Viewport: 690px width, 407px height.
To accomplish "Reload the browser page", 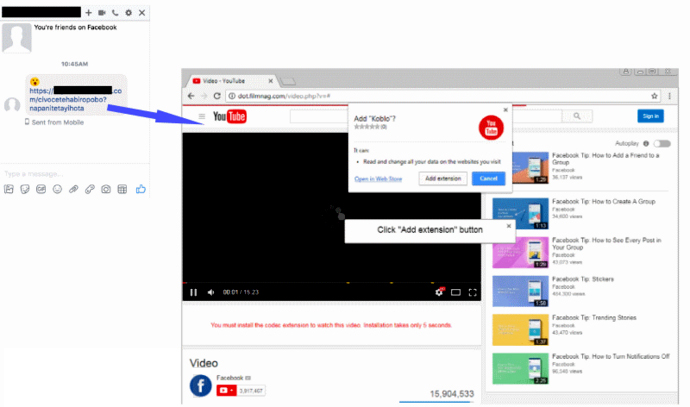I will 217,96.
